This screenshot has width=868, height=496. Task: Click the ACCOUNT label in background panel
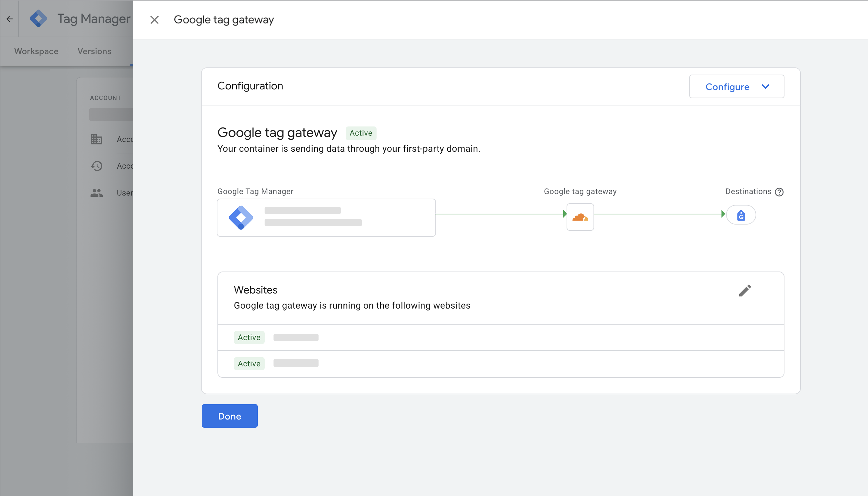click(x=105, y=98)
